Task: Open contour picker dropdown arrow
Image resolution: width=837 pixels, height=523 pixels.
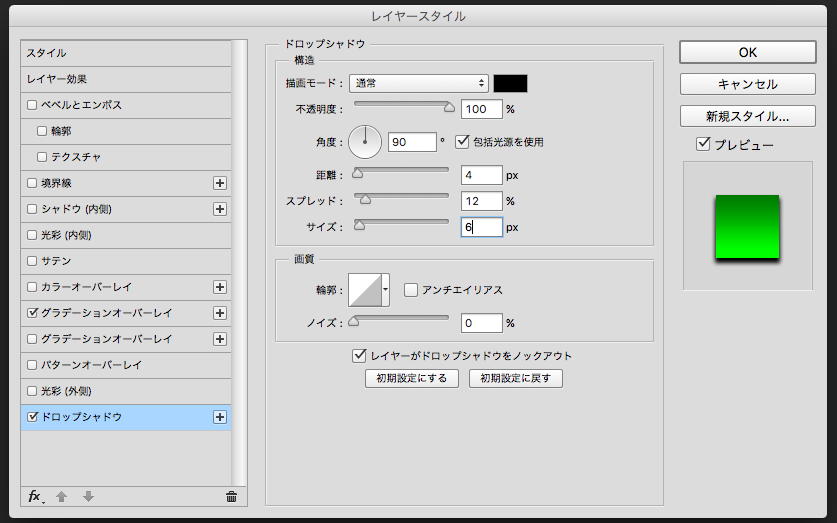Action: [x=385, y=290]
